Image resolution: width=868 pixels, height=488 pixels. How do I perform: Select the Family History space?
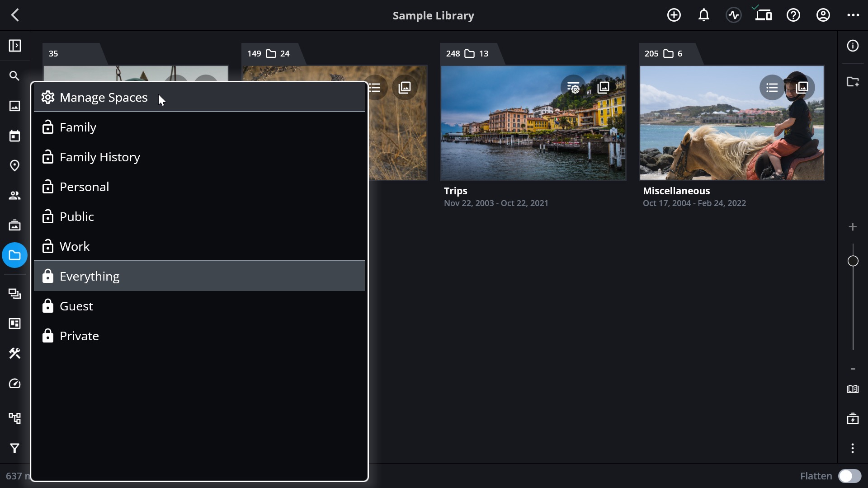(x=199, y=157)
